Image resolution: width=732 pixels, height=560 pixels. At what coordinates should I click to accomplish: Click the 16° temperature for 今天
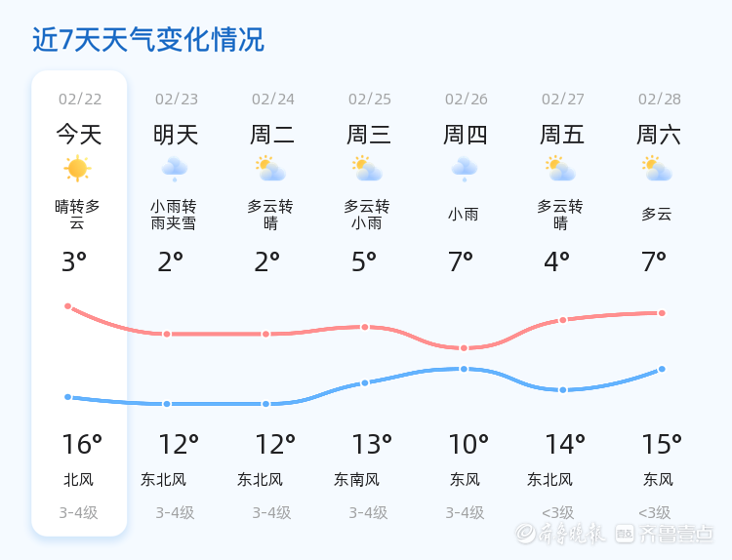(x=81, y=445)
